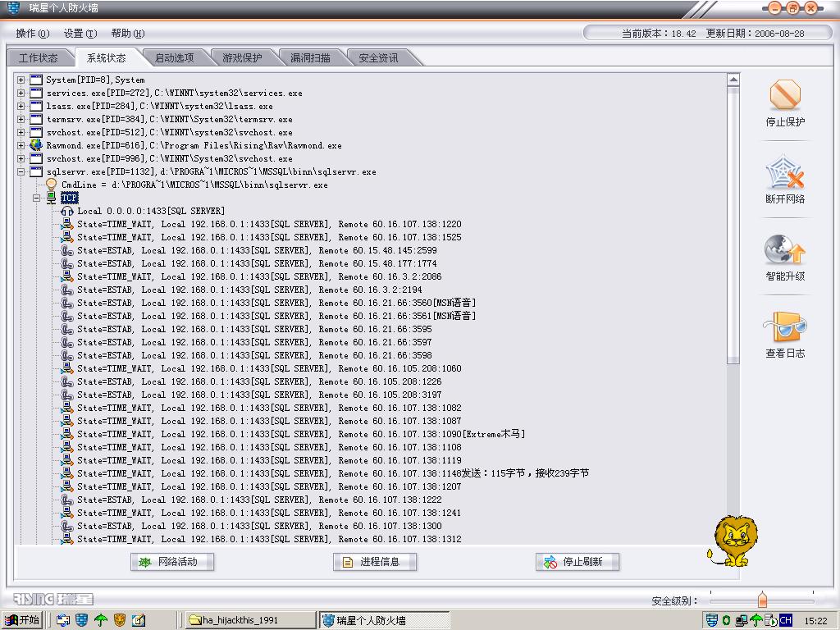Select row Remote 60.16.21.66:3560[MSN语音]
Screen dimensions: 840x630
coord(276,303)
